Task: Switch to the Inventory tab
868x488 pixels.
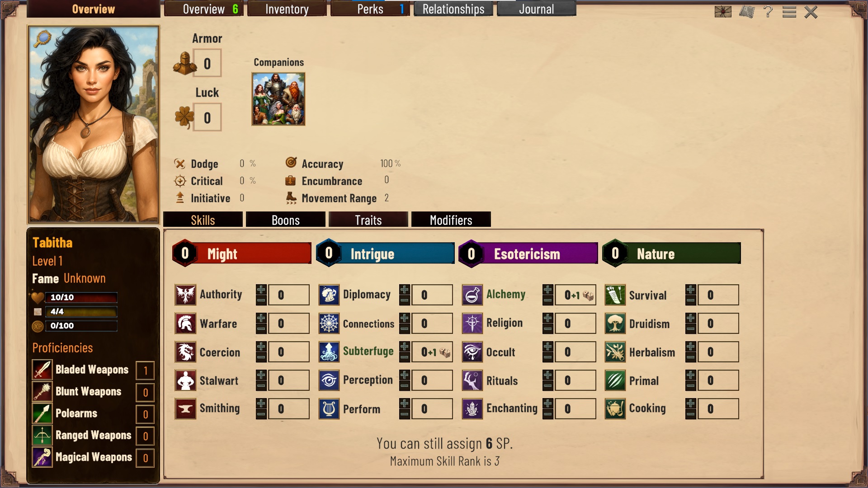Action: (287, 9)
